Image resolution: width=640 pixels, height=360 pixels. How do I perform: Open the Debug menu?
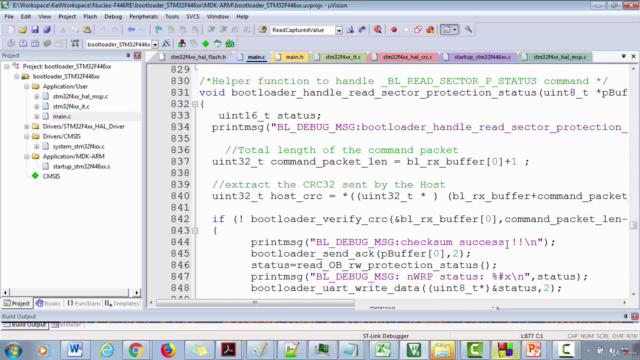tap(113, 17)
